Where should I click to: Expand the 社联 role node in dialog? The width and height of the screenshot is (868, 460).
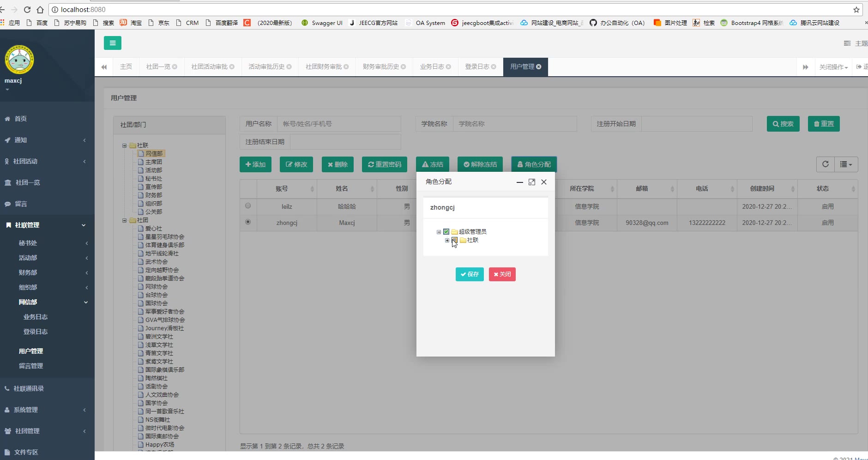[447, 240]
